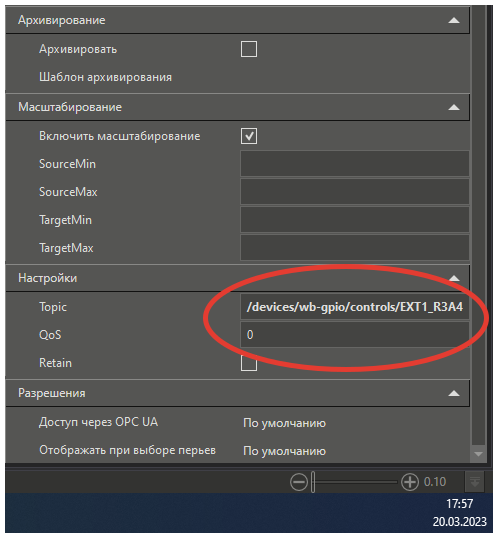Image resolution: width=498 pixels, height=533 pixels.
Task: Open Отображать при выборе перьев value
Action: (x=285, y=451)
